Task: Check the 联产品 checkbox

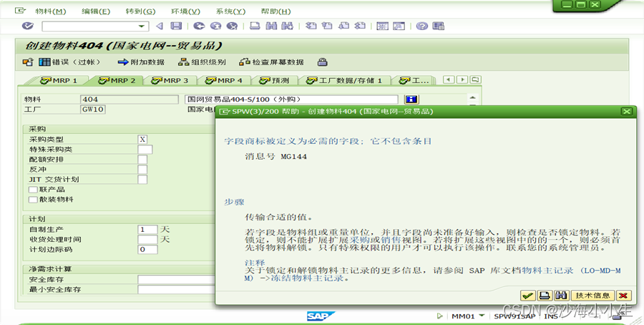Action: (x=33, y=190)
